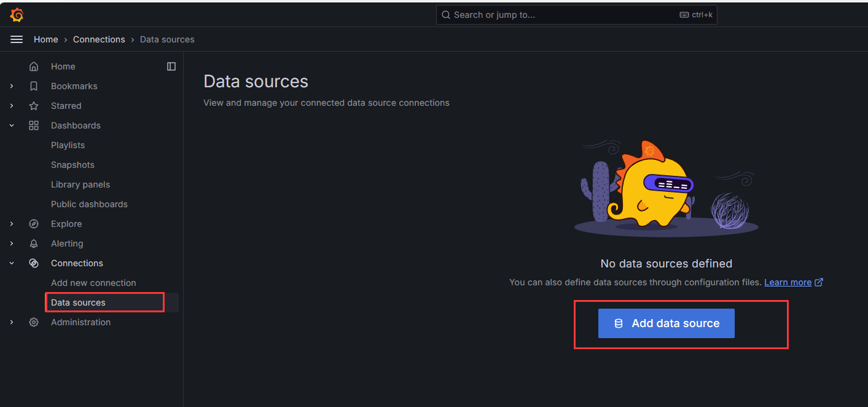
Task: Click the Connections link icon
Action: tap(34, 263)
